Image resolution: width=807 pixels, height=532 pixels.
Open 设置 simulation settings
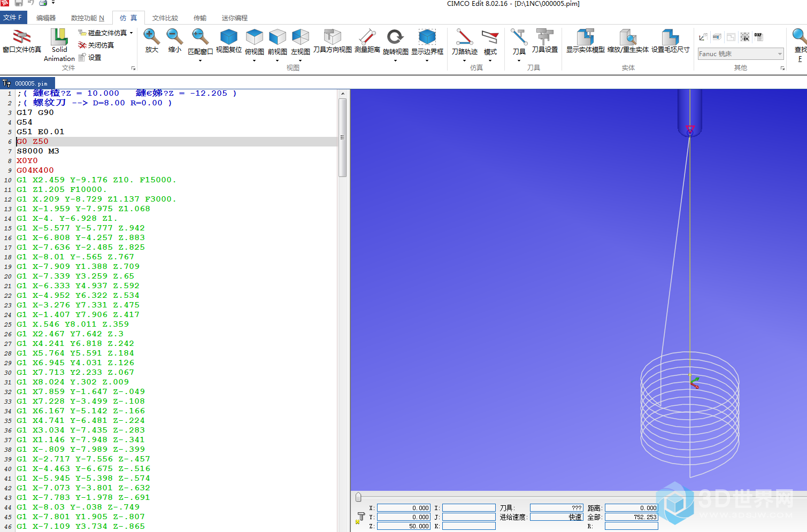pos(90,57)
